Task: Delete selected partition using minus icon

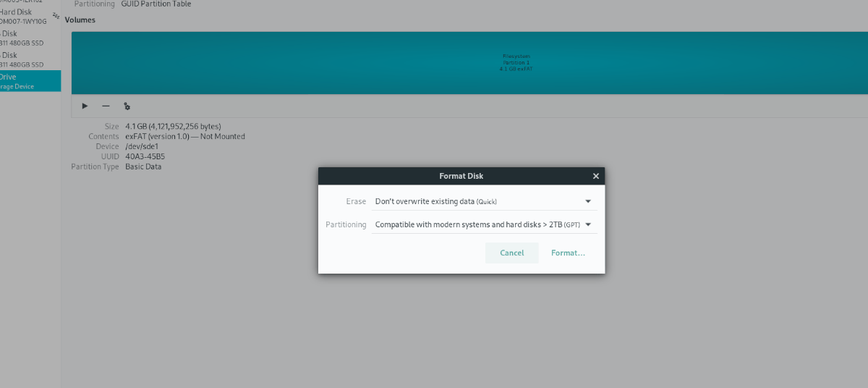Action: (x=106, y=106)
